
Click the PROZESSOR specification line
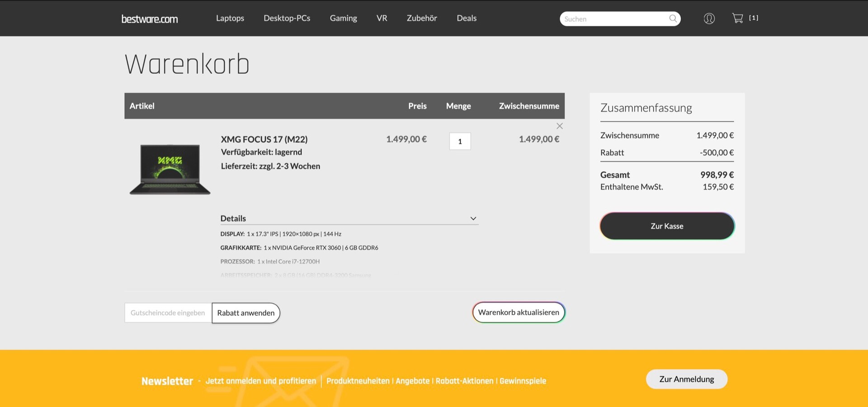point(270,261)
